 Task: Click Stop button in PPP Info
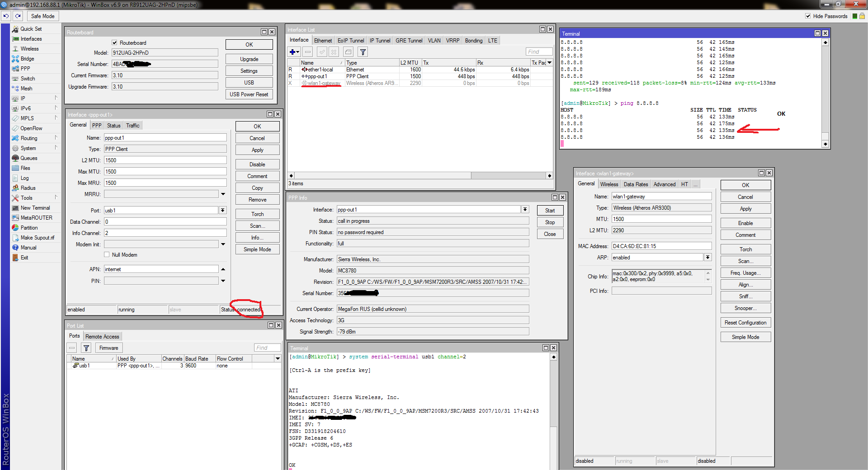coord(550,222)
